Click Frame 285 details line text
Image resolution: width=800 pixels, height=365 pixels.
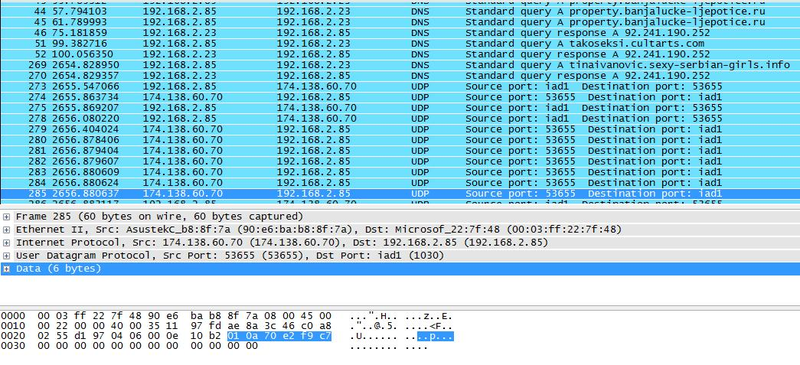pyautogui.click(x=160, y=216)
